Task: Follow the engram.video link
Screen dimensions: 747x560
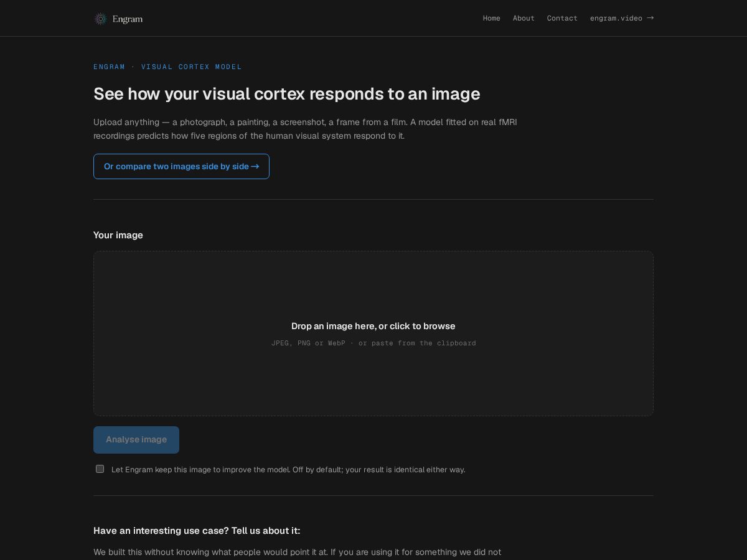Action: tap(622, 18)
